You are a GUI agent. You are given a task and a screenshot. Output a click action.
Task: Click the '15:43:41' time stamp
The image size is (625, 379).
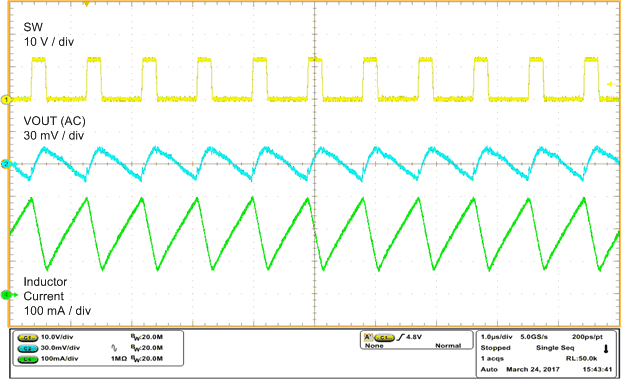[597, 369]
